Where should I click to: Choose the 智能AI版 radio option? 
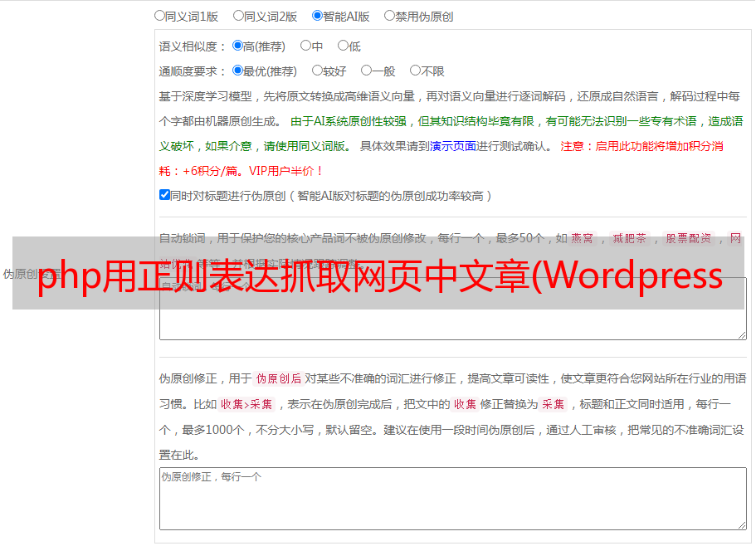[x=317, y=16]
